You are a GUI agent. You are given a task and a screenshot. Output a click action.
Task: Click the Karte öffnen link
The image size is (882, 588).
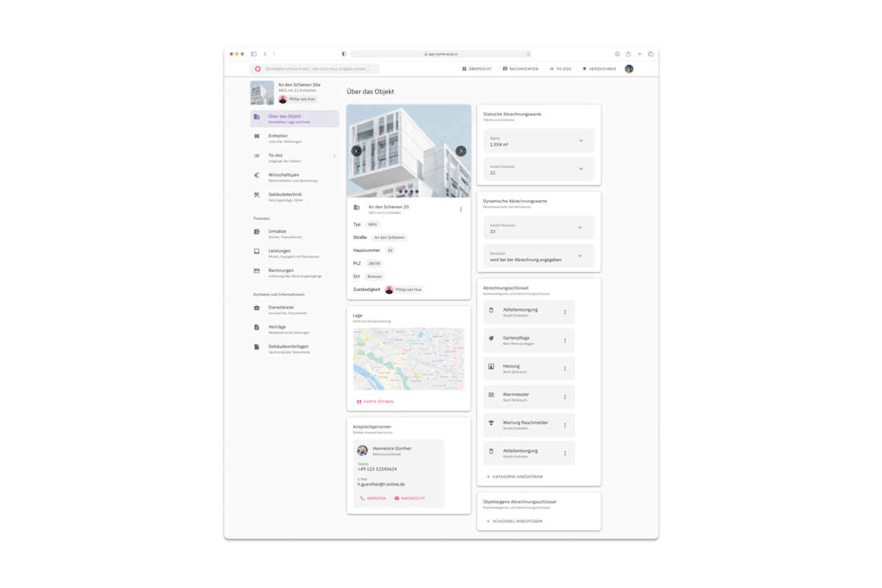(375, 402)
